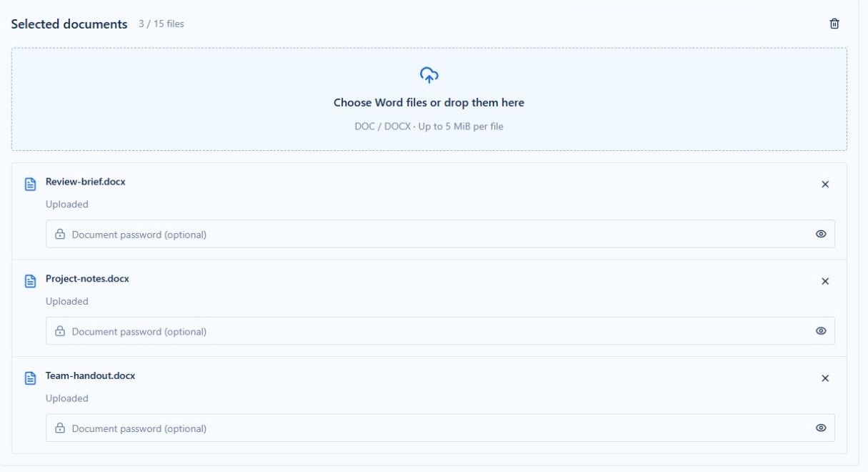The height and width of the screenshot is (472, 868).
Task: Focus the password field for Team-handout.docx
Action: click(x=440, y=428)
